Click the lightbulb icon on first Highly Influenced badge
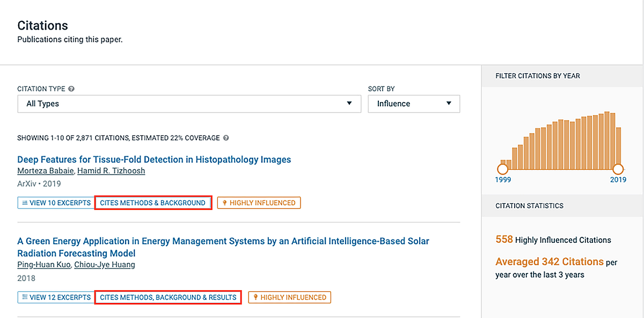The width and height of the screenshot is (644, 318). click(225, 203)
